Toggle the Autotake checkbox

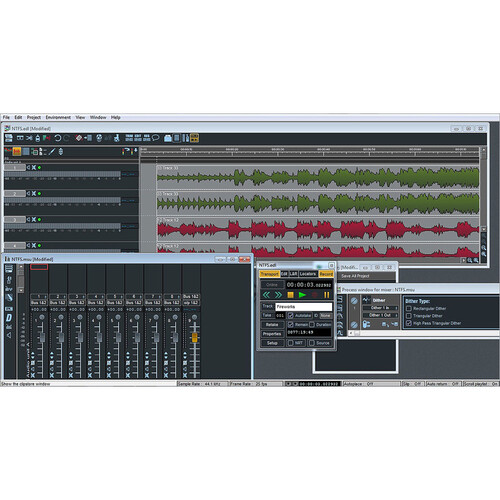291,315
